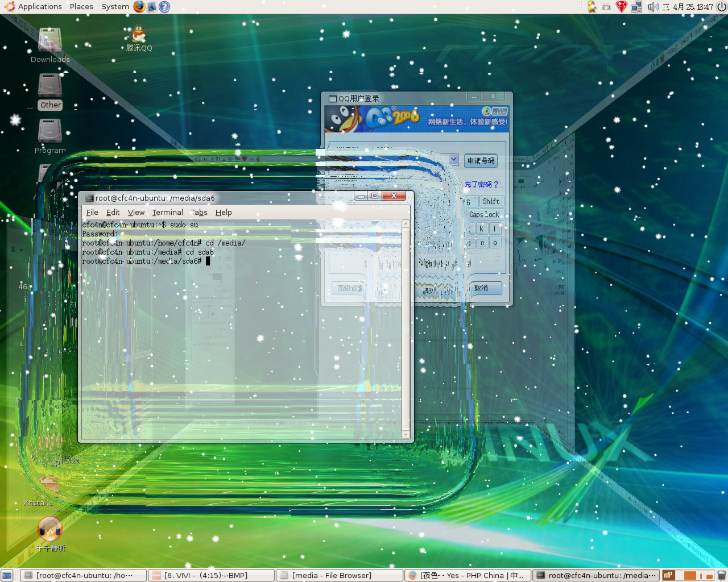
Task: Click the '6' key on soft keyboard
Action: pyautogui.click(x=469, y=202)
